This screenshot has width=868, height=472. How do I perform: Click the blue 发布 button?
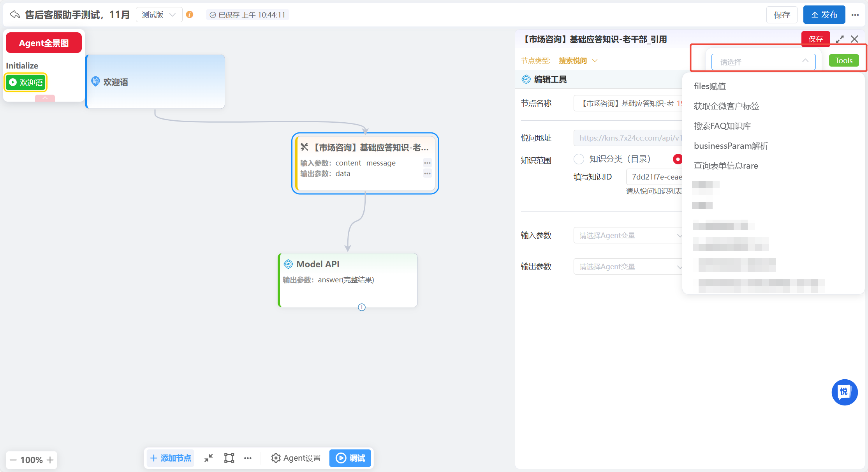click(824, 15)
